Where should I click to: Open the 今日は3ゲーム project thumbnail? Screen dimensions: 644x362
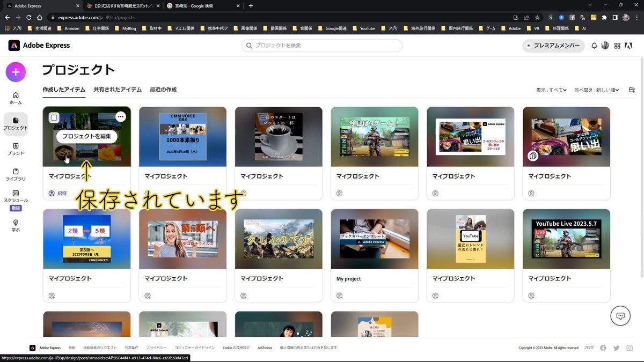375,136
